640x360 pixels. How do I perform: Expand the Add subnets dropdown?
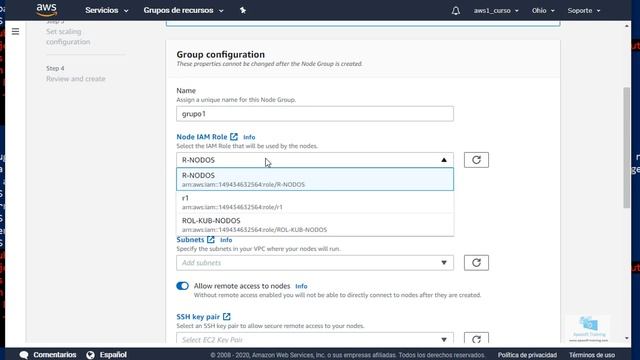click(x=444, y=263)
